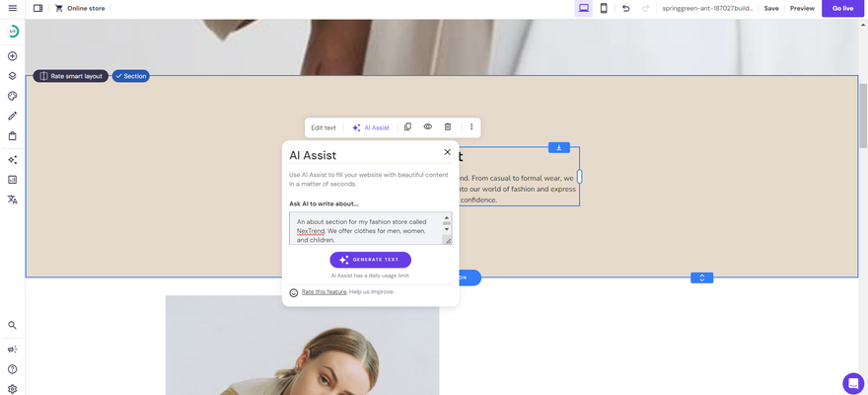Open the megaphone announcements icon
Image resolution: width=868 pixels, height=395 pixels.
tap(12, 349)
